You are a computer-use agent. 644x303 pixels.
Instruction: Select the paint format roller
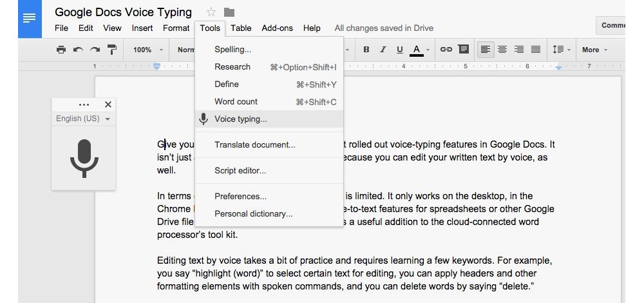click(112, 50)
